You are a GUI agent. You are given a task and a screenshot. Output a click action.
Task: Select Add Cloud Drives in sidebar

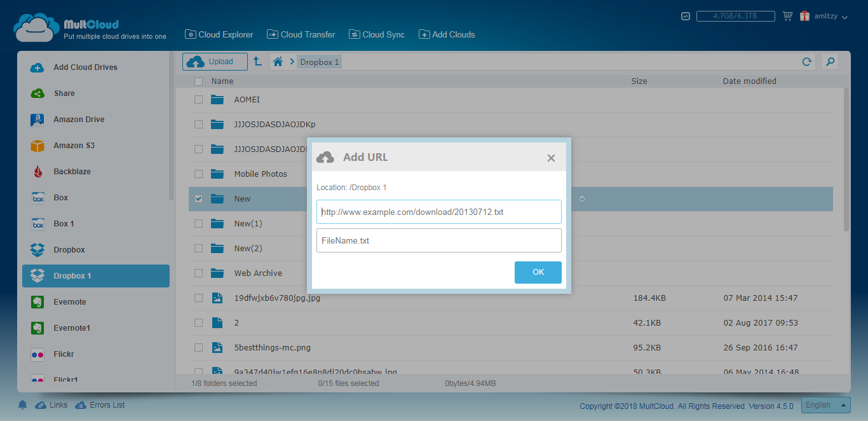click(x=96, y=67)
